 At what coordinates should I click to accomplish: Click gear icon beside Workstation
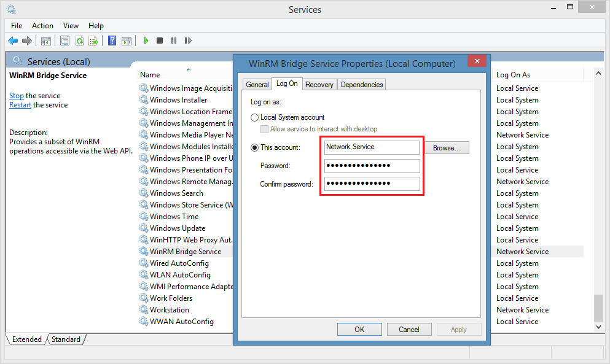pos(144,309)
